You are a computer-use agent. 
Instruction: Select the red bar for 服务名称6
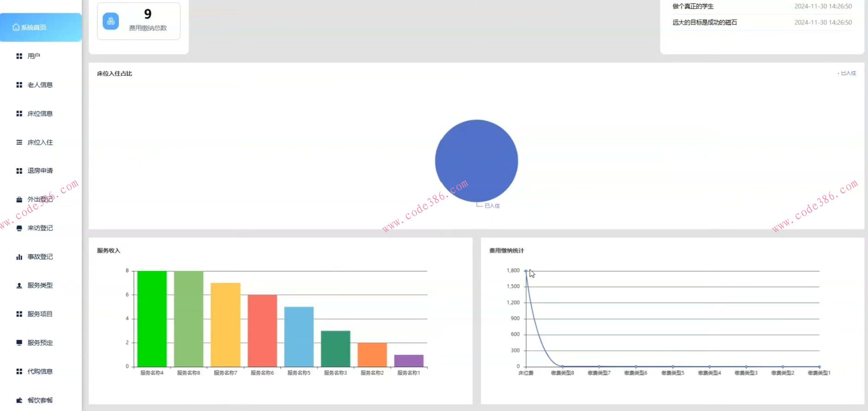tap(262, 331)
